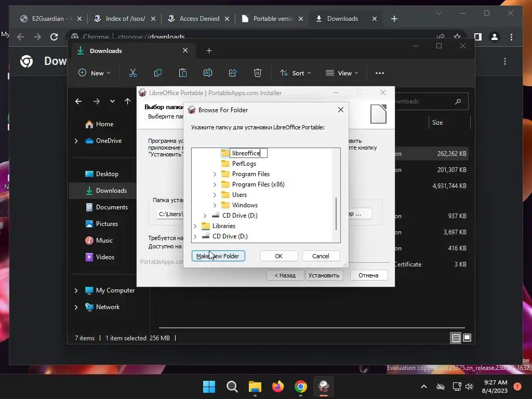Click Cancel in Browse For Folder dialog
Image resolution: width=532 pixels, height=399 pixels.
coord(321,256)
